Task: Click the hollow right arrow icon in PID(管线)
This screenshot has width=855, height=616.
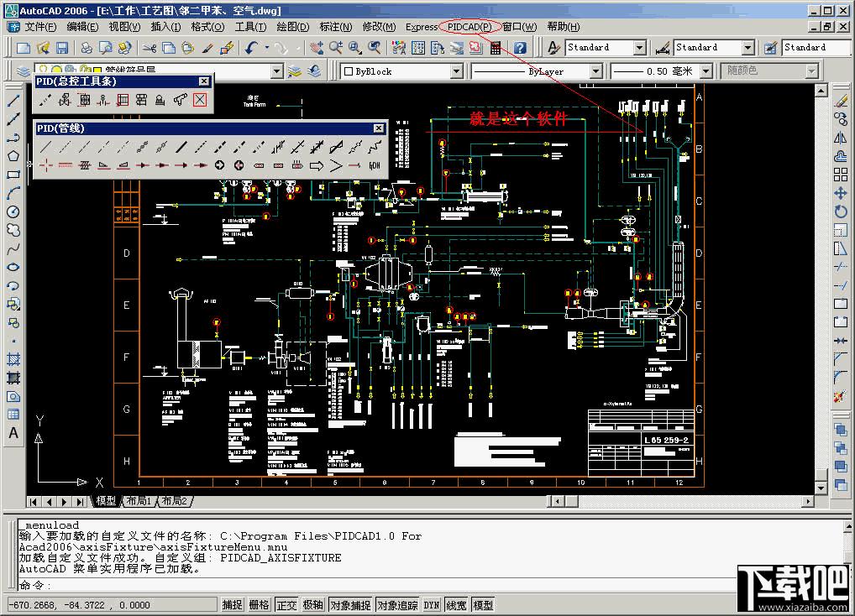Action: [x=317, y=165]
